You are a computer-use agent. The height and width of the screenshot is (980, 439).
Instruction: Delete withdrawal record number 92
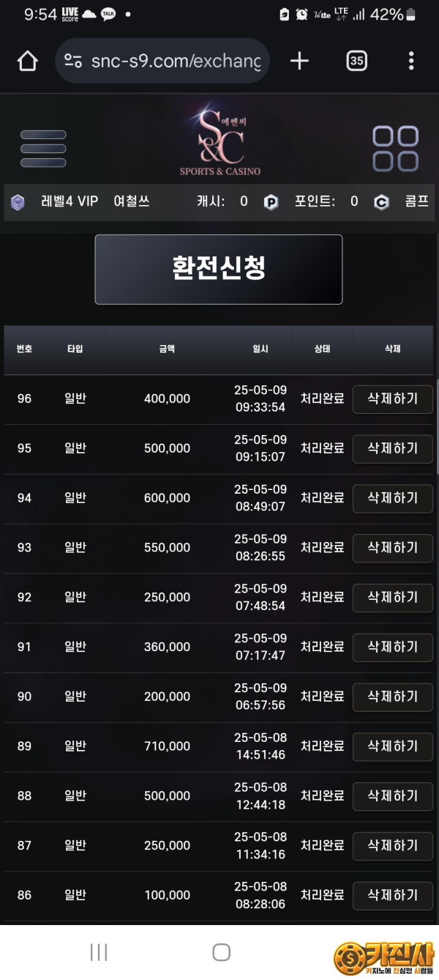pos(392,598)
